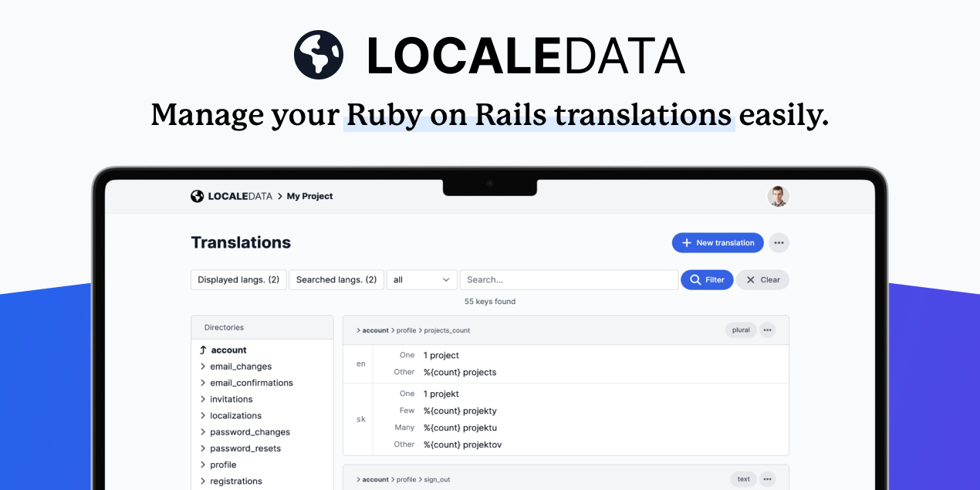
Task: Click the text badge on the sign_out key
Action: tap(743, 478)
